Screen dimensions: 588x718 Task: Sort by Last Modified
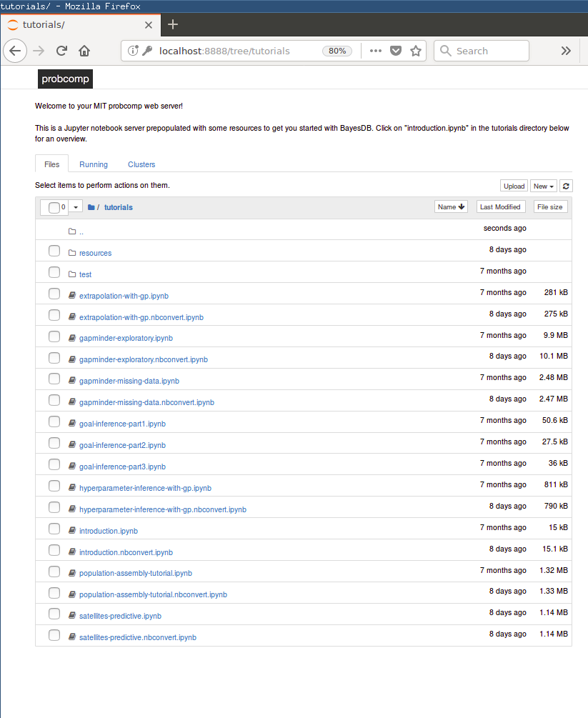coord(501,207)
